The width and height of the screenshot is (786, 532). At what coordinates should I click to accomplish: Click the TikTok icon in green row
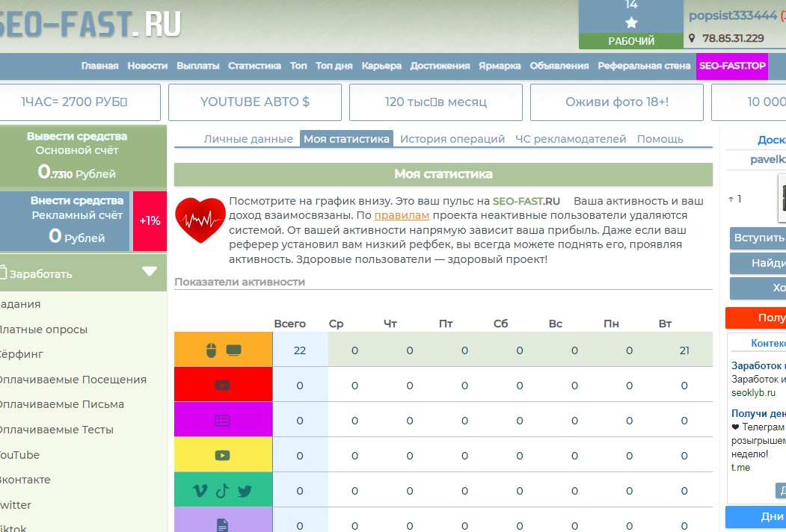pyautogui.click(x=222, y=491)
